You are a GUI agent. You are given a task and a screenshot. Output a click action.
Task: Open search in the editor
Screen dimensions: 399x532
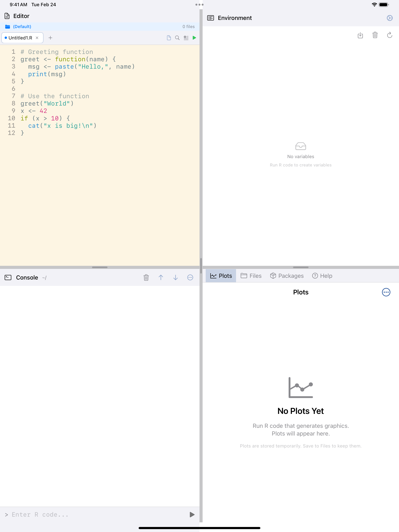177,38
